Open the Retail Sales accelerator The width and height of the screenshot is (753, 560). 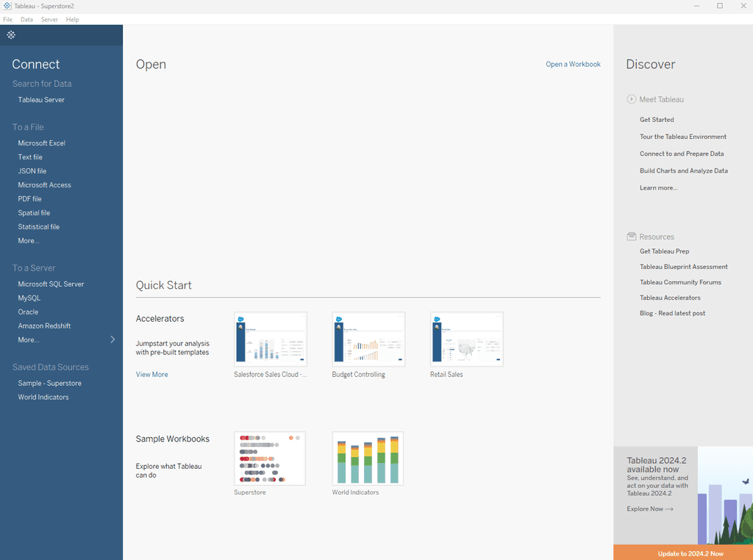(x=466, y=339)
